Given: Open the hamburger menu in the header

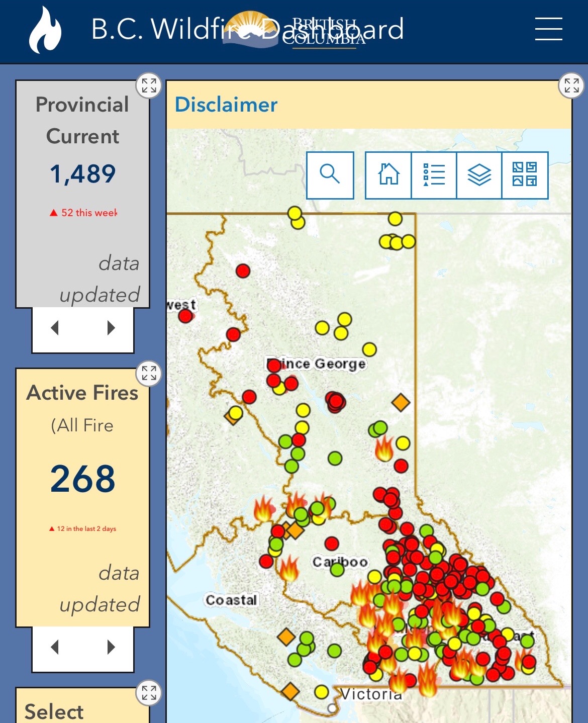Looking at the screenshot, I should click(x=548, y=29).
